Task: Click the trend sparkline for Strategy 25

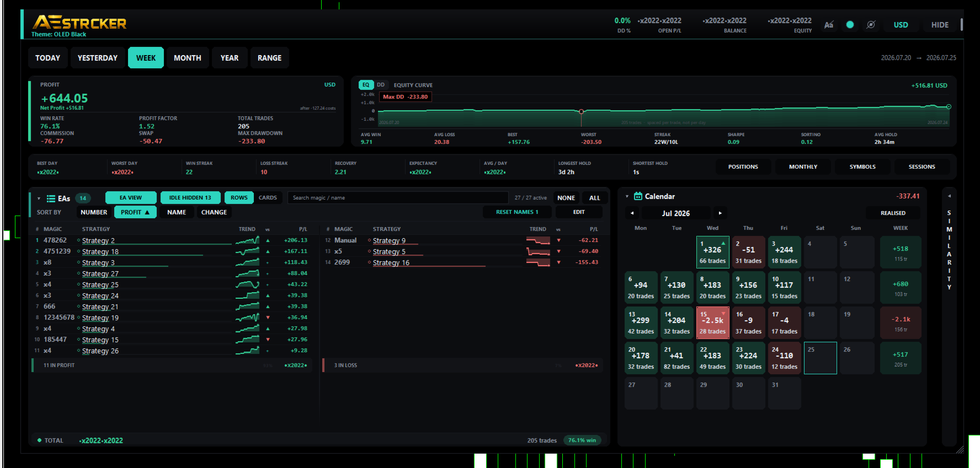Action: pos(247,284)
